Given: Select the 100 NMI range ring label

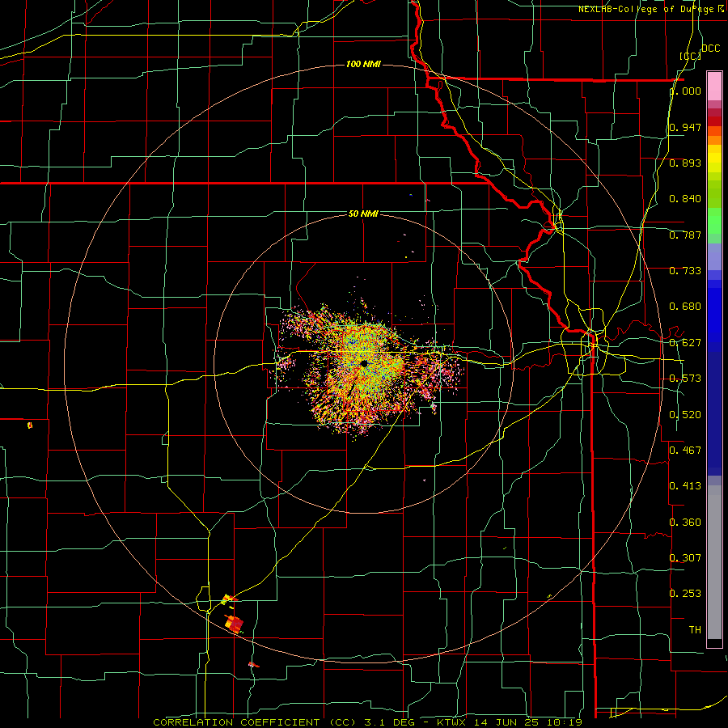Looking at the screenshot, I should pyautogui.click(x=363, y=64).
